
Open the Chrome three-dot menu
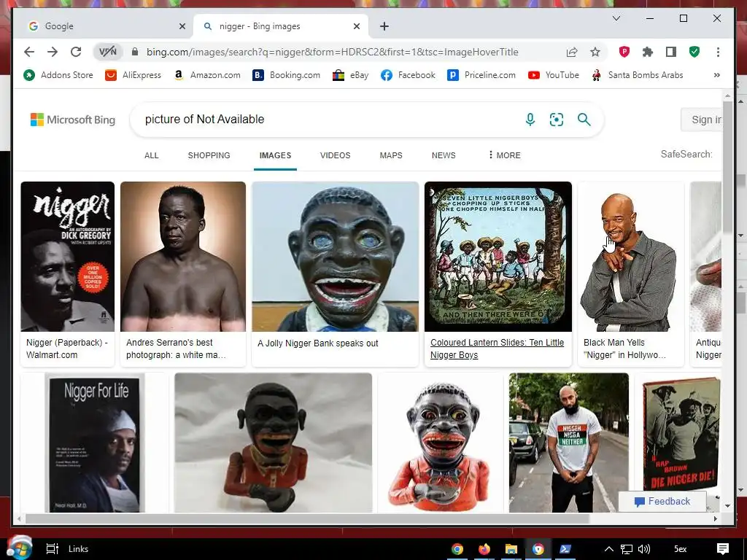pyautogui.click(x=718, y=52)
